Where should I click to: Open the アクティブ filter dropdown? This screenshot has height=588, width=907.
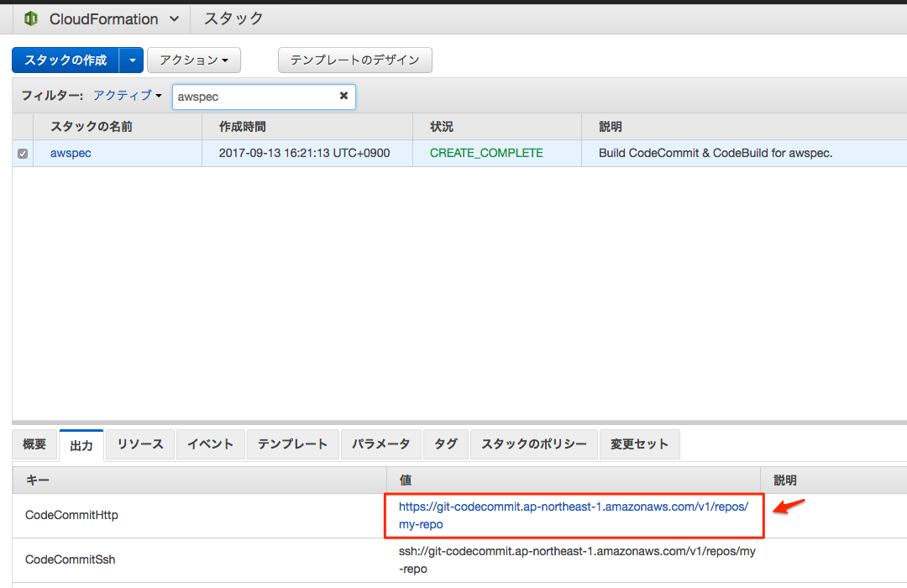coord(128,96)
